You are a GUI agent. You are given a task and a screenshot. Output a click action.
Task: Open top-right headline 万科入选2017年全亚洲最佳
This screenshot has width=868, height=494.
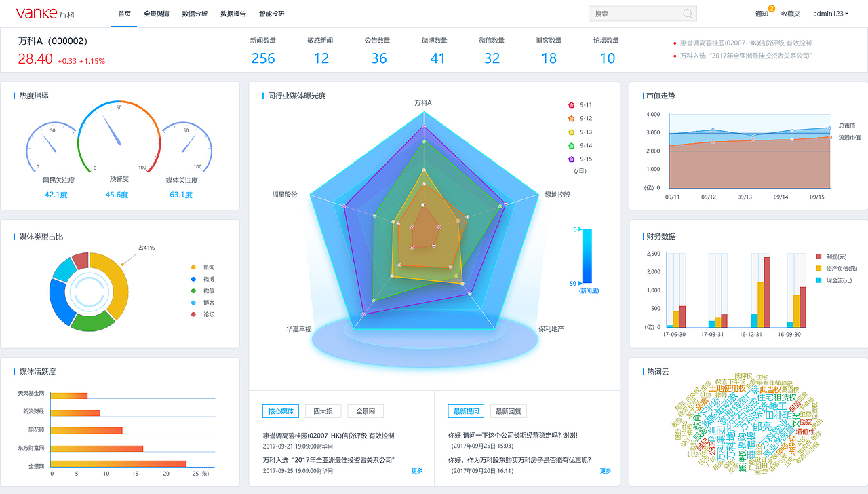[x=746, y=56]
